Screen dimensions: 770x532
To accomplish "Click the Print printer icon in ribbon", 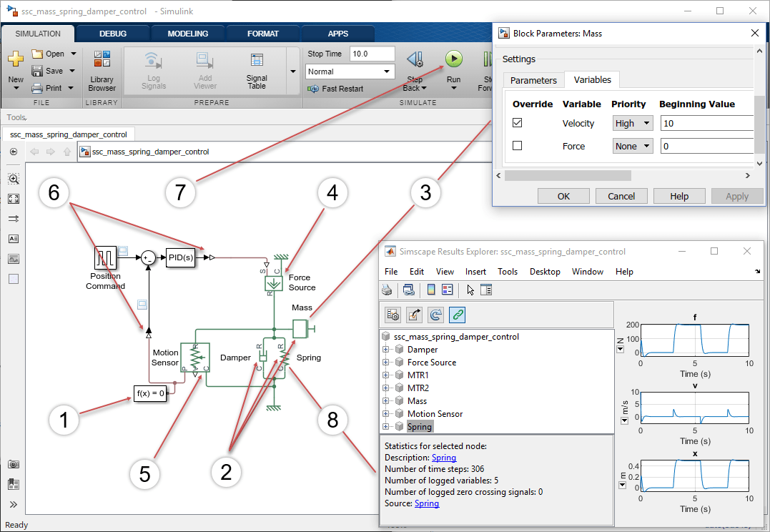I will pos(37,89).
